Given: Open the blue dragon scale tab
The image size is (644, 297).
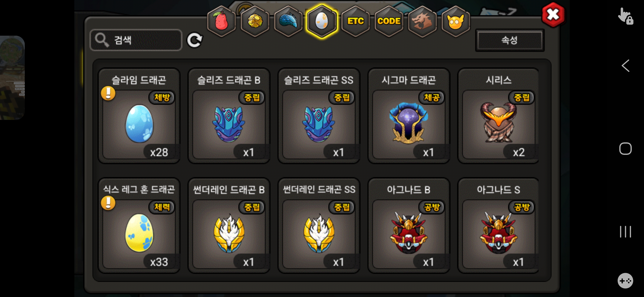Looking at the screenshot, I should 288,21.
